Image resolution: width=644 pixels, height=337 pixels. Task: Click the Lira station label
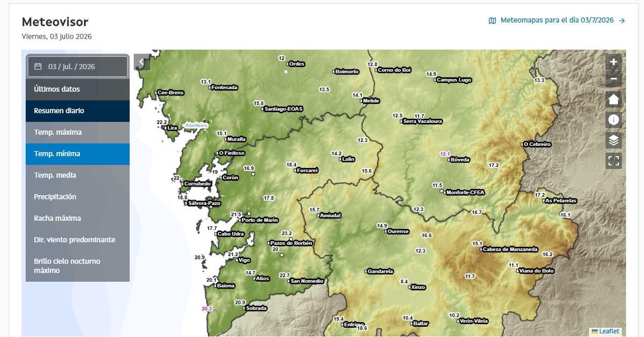[172, 128]
